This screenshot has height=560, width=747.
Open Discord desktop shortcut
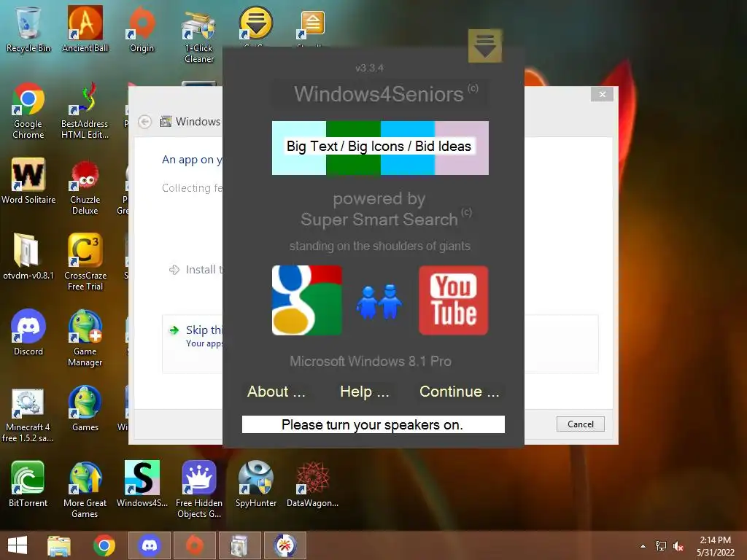point(28,332)
